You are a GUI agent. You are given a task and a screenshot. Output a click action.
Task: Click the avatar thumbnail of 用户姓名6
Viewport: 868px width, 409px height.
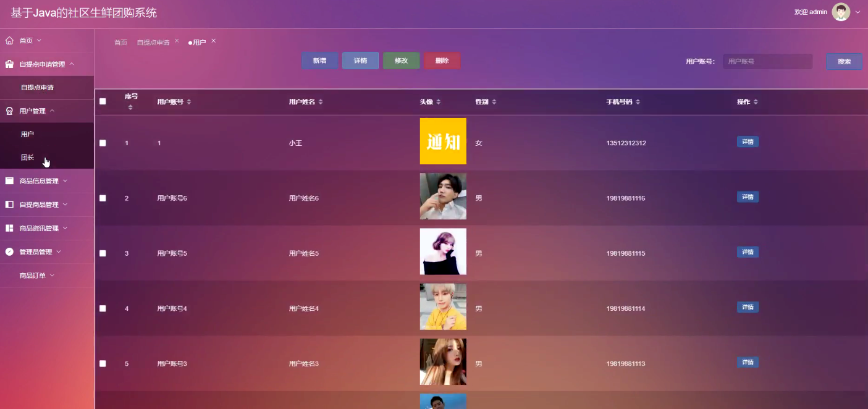[x=443, y=196]
